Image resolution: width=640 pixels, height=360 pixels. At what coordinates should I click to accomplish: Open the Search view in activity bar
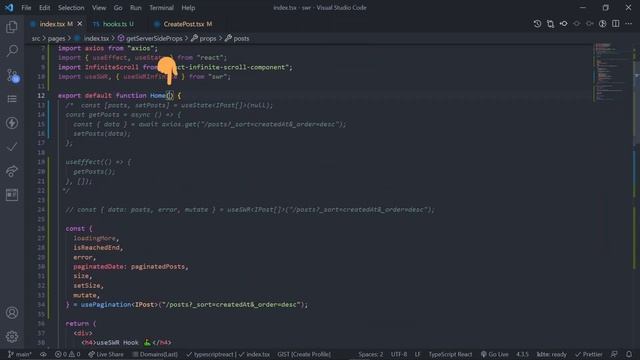click(12, 51)
